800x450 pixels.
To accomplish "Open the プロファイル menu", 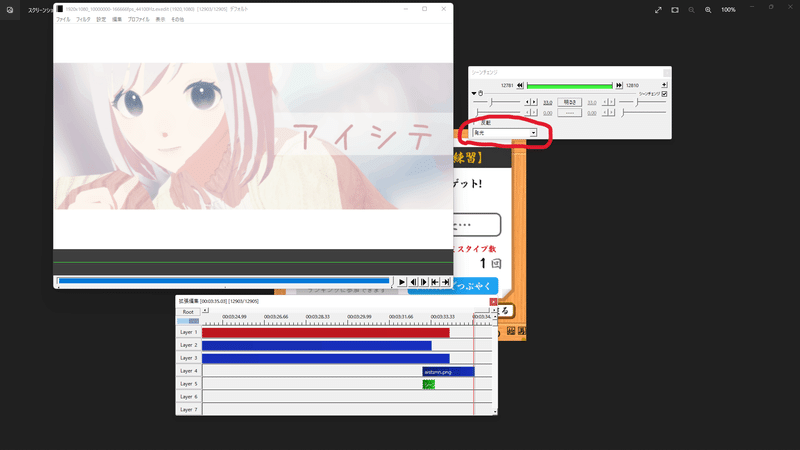I will 138,19.
